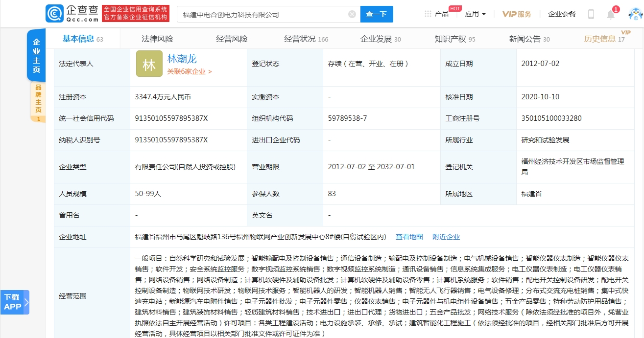This screenshot has height=338, width=644.
Task: Open 林潮龙 profile link
Action: (182, 59)
